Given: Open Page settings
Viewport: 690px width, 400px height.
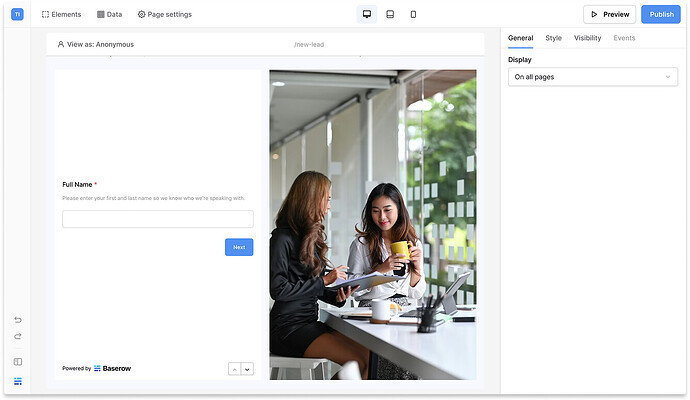Looking at the screenshot, I should coord(164,14).
